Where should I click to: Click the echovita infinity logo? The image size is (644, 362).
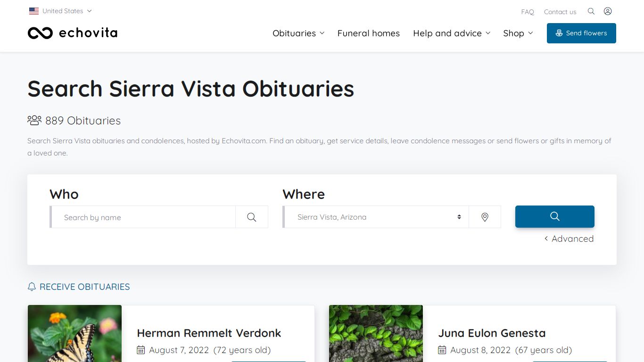click(40, 33)
